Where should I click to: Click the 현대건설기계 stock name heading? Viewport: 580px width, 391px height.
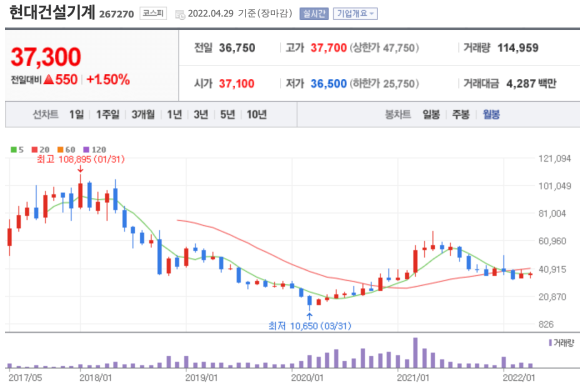point(52,13)
